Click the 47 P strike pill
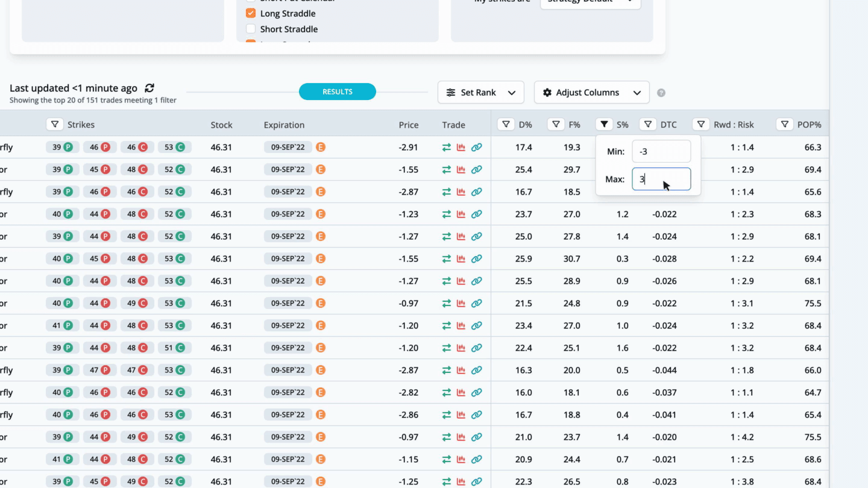This screenshot has height=488, width=868. (x=100, y=370)
